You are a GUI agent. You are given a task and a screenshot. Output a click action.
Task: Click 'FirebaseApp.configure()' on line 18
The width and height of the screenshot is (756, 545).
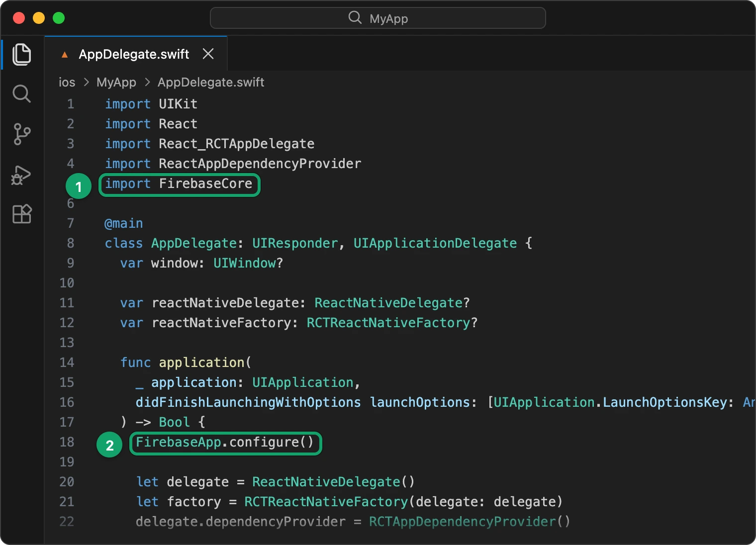click(x=225, y=442)
